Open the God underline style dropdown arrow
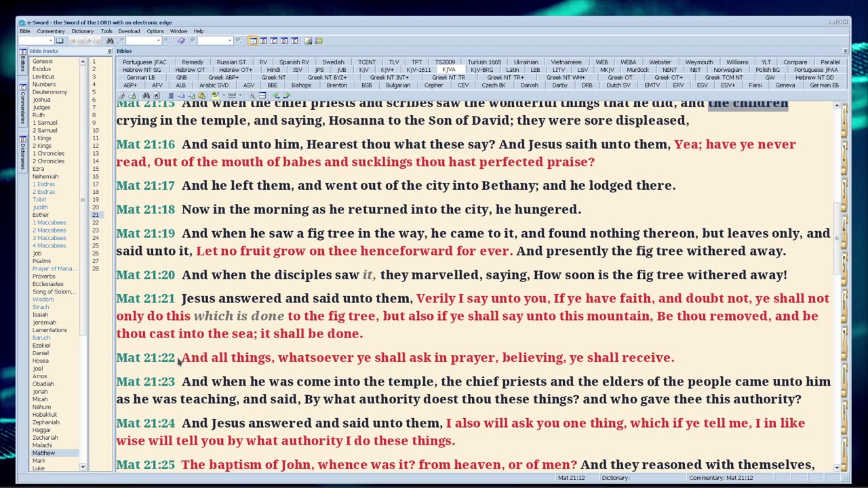Screen dimensions: 868x488 point(240,96)
